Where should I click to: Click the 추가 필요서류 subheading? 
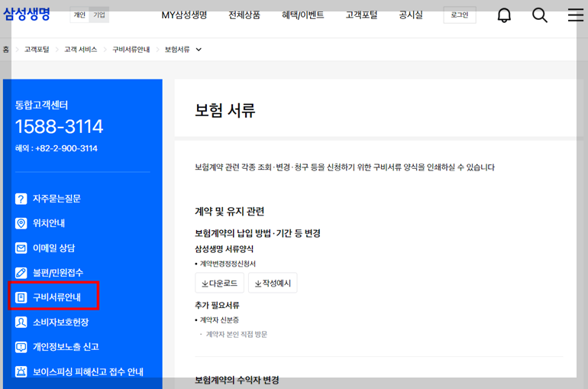click(217, 306)
